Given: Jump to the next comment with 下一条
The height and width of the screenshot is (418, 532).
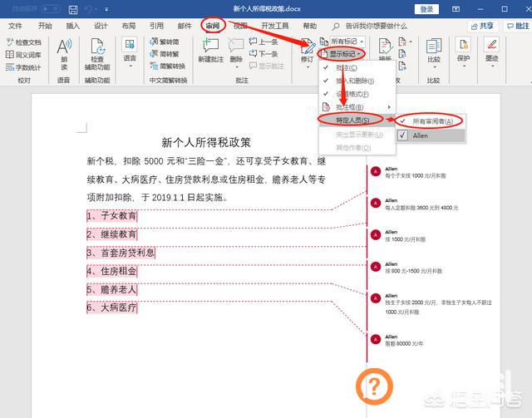Looking at the screenshot, I should (x=264, y=54).
